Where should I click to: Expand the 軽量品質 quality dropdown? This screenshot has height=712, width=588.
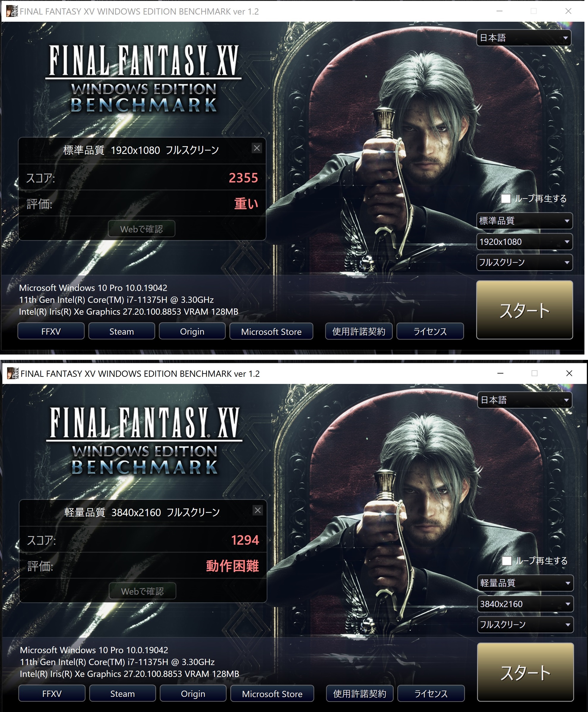tap(525, 583)
